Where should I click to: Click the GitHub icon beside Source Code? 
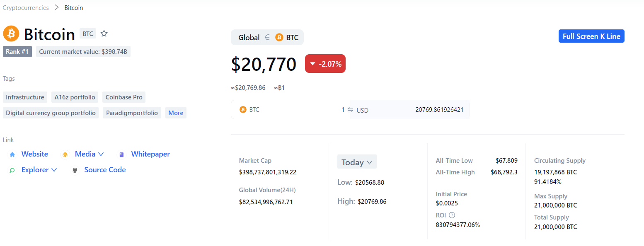point(75,170)
